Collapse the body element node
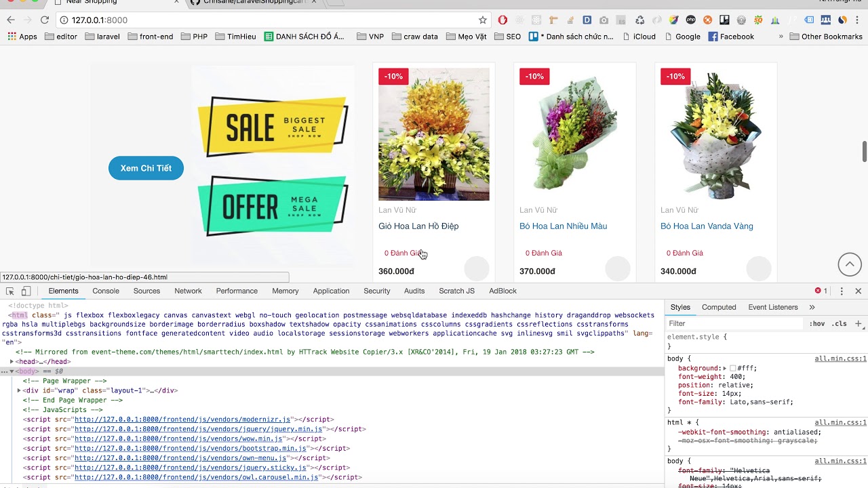 point(12,371)
